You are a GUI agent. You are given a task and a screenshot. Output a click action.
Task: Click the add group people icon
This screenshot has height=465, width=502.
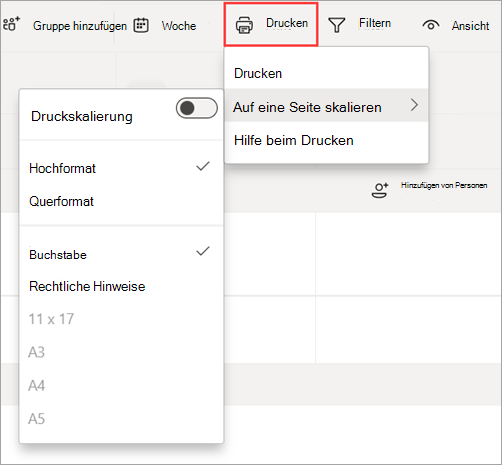(x=12, y=24)
